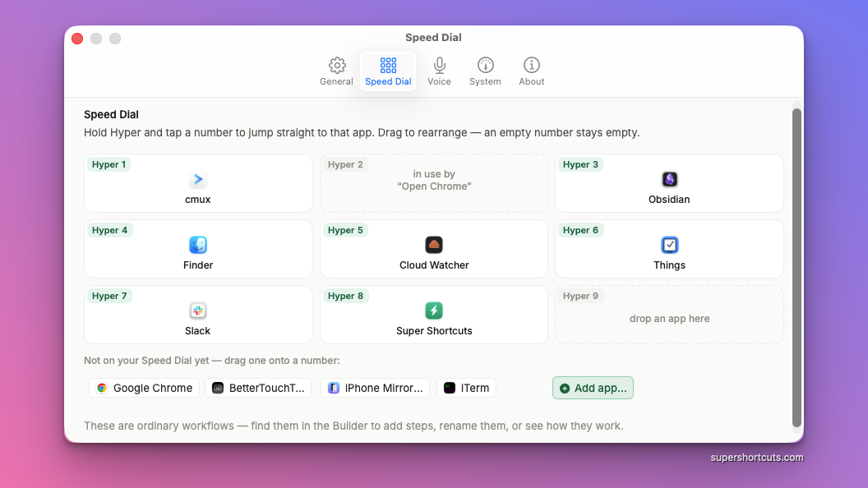Click the Hyper 9 drop an app slot
Viewport: 868px width, 488px height.
tap(669, 315)
